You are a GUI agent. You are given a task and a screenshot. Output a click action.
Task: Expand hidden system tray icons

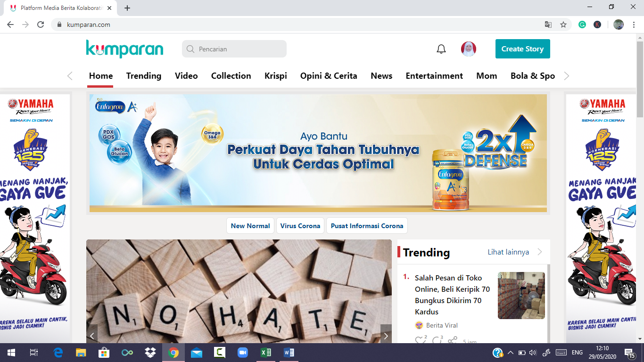pos(510,353)
